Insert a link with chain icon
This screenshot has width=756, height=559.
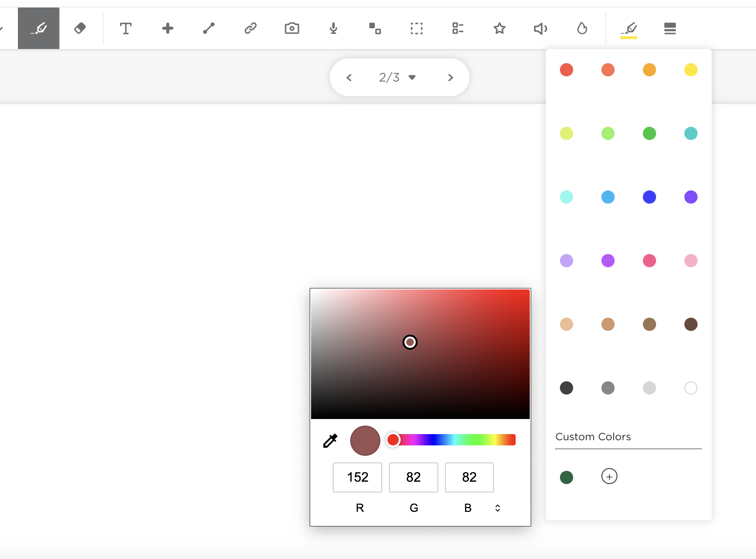(x=250, y=28)
